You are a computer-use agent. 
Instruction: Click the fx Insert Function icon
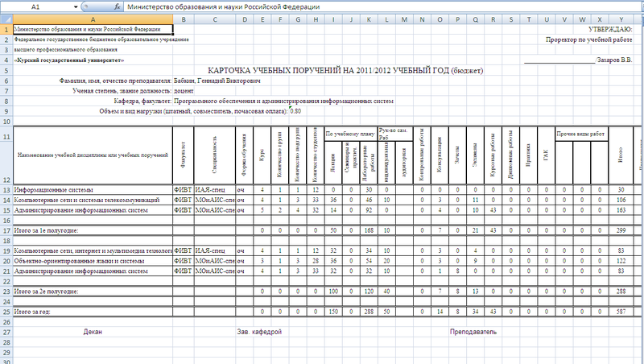pyautogui.click(x=117, y=6)
